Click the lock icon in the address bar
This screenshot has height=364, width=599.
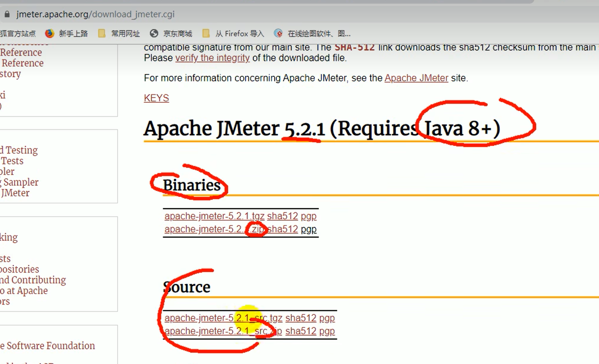(x=7, y=14)
